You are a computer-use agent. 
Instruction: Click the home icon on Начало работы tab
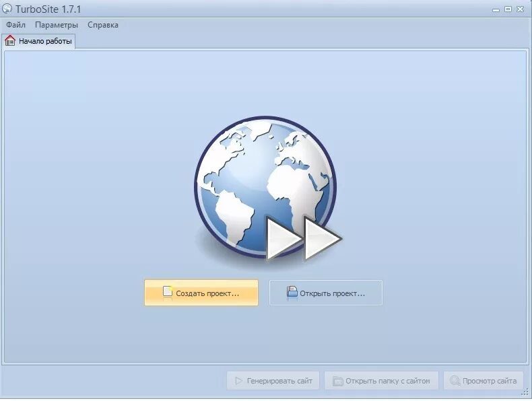point(10,40)
